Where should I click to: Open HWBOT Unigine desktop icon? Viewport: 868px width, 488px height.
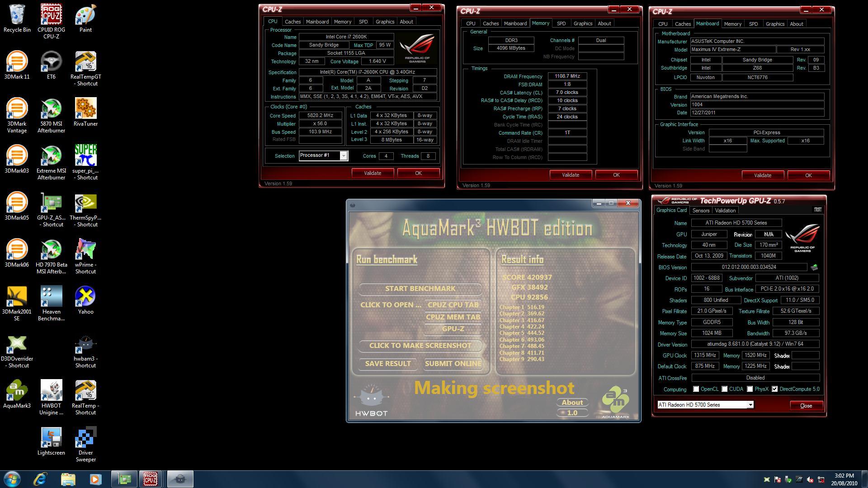tap(51, 397)
